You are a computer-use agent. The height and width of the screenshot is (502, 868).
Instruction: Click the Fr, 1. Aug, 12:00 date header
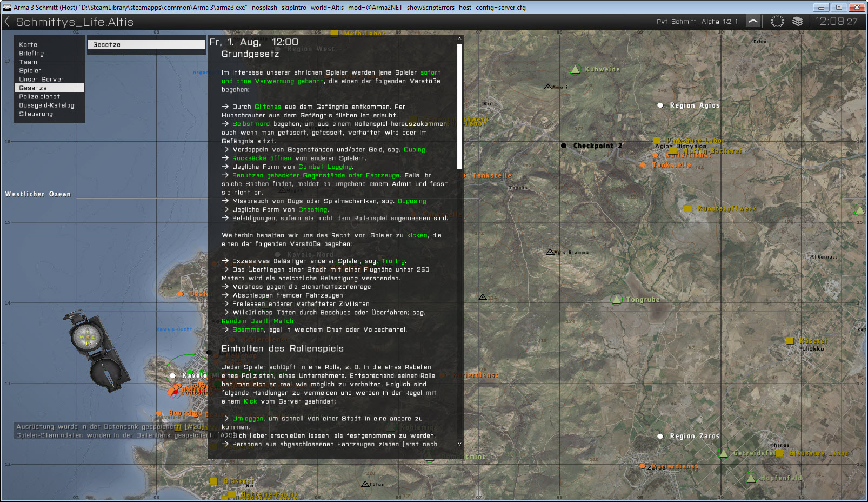tap(254, 42)
